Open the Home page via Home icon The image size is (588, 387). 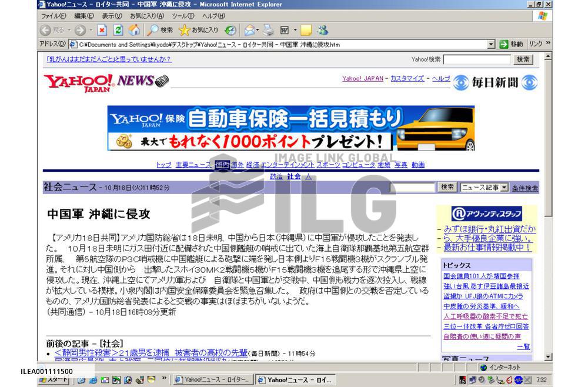pyautogui.click(x=135, y=30)
